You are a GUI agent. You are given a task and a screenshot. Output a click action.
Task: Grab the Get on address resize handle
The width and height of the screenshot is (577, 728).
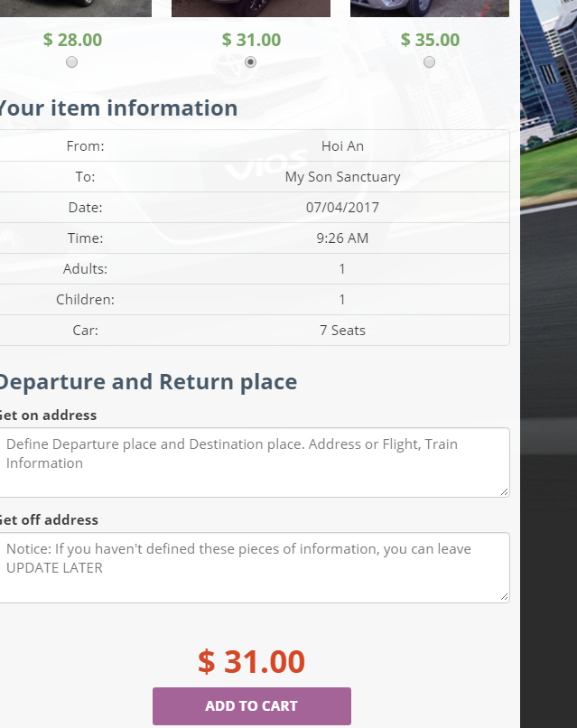point(504,491)
